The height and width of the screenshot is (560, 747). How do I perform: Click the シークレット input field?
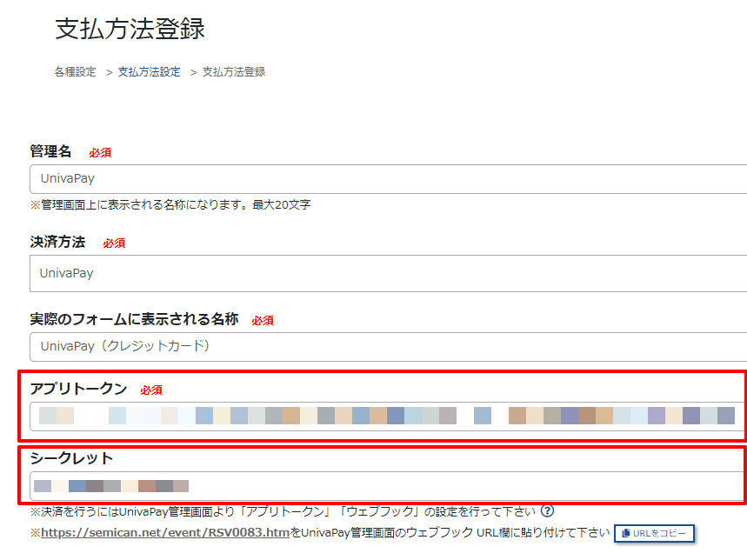click(x=388, y=486)
